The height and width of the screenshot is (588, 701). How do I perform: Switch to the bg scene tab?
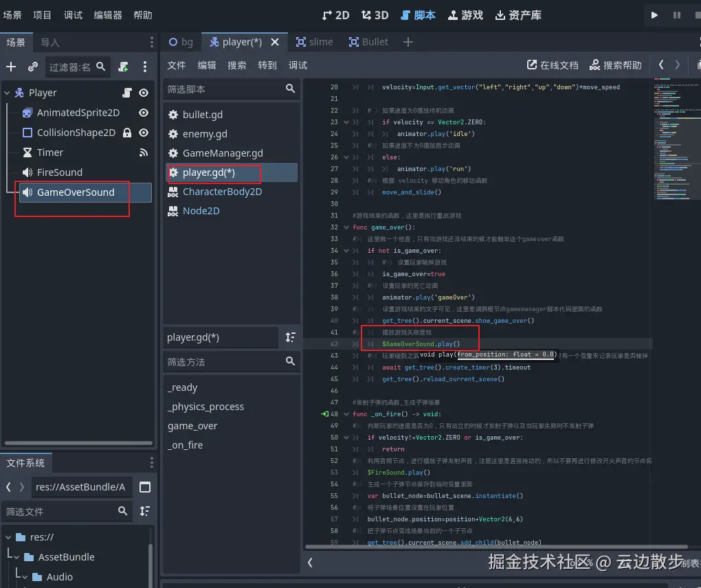[181, 42]
